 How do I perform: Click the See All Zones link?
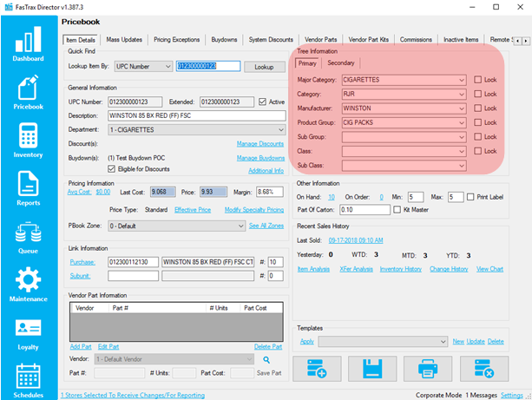point(266,226)
